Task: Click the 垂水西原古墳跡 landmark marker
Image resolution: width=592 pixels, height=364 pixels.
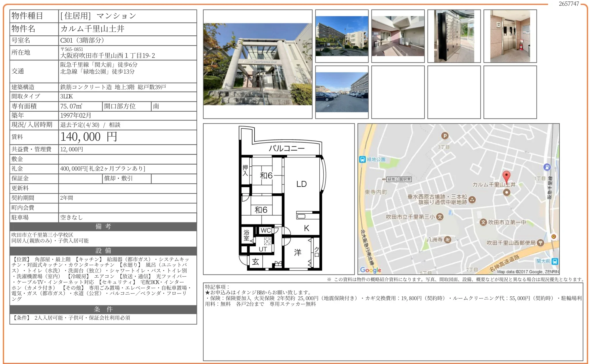Action: (x=472, y=199)
